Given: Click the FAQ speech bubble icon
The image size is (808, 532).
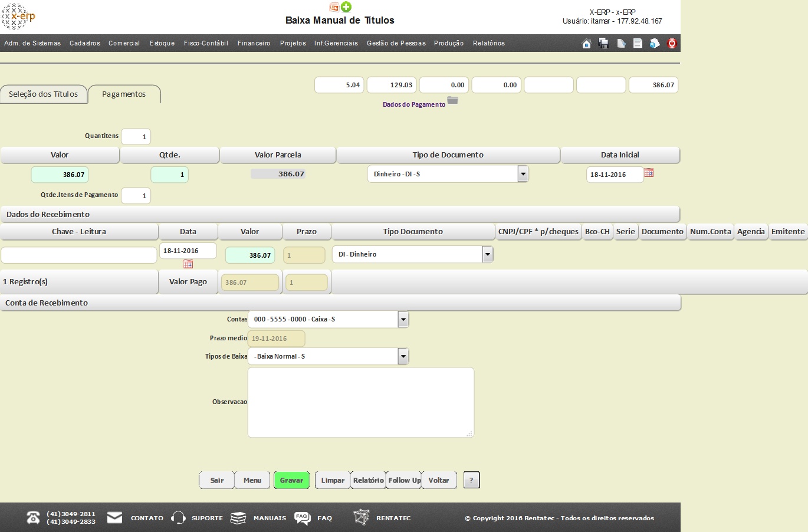Looking at the screenshot, I should [x=302, y=518].
